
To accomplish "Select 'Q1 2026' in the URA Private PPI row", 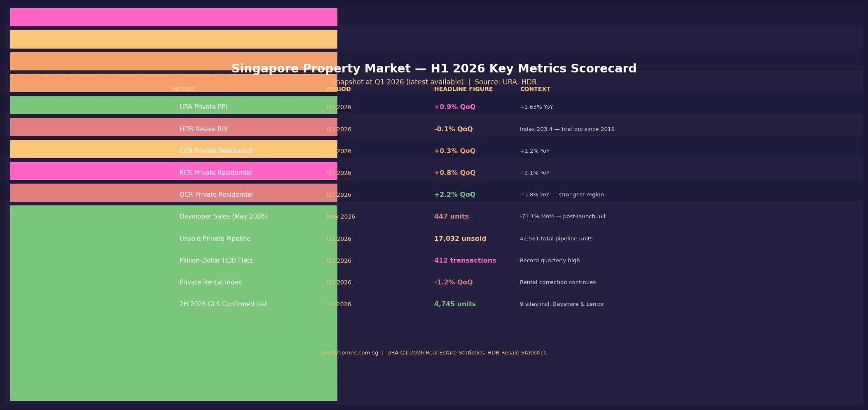I will click(x=339, y=107).
